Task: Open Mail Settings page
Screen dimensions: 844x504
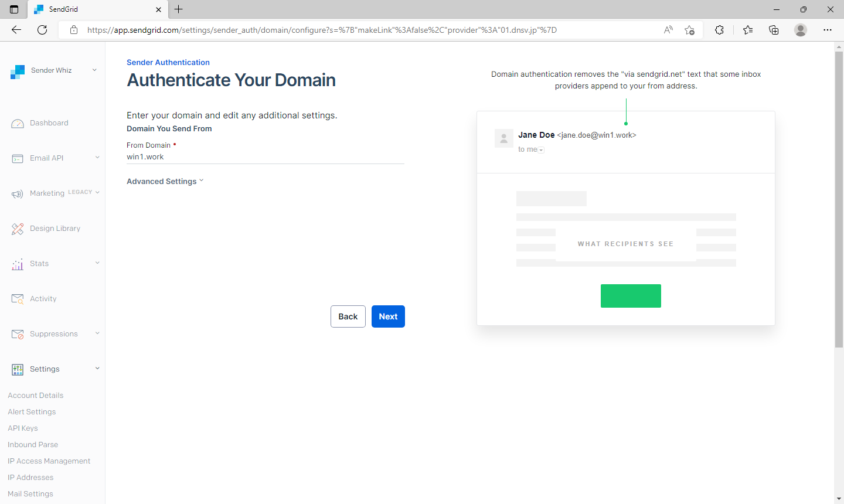Action: click(30, 494)
